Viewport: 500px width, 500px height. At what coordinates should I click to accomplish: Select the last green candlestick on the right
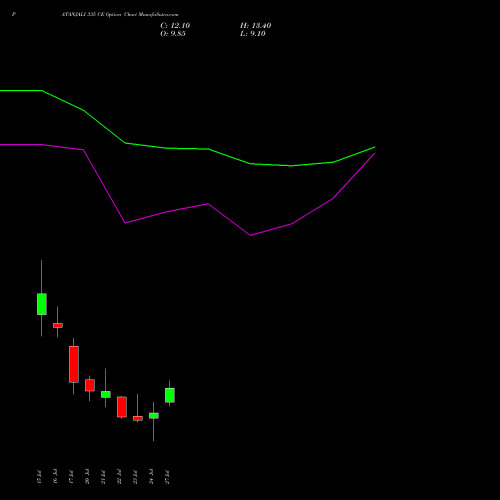click(x=170, y=395)
